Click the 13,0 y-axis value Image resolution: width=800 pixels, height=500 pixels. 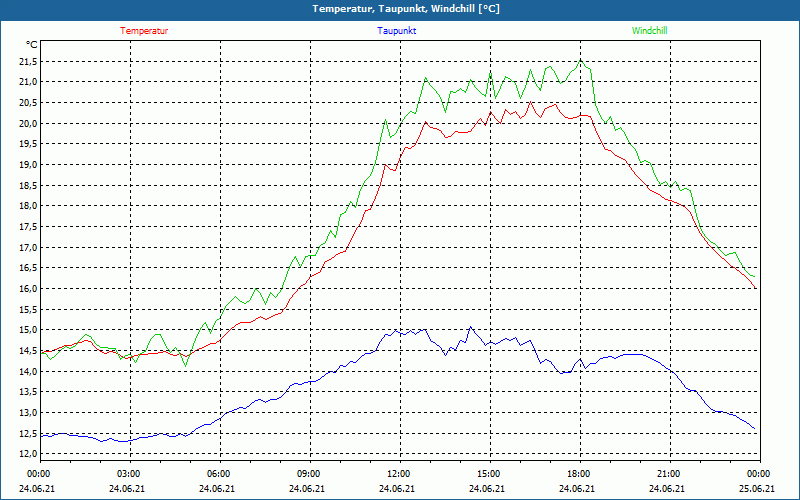point(29,413)
